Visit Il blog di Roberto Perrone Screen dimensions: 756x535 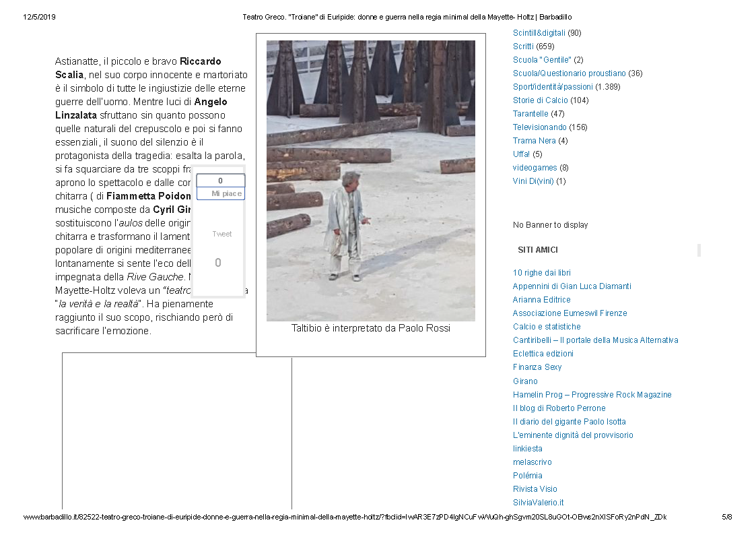tap(559, 408)
